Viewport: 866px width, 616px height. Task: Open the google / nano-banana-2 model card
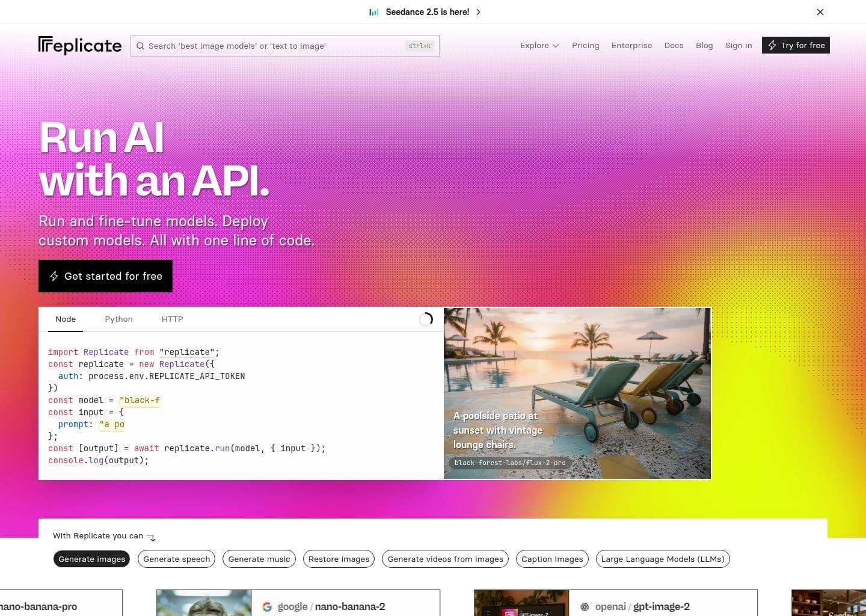298,603
